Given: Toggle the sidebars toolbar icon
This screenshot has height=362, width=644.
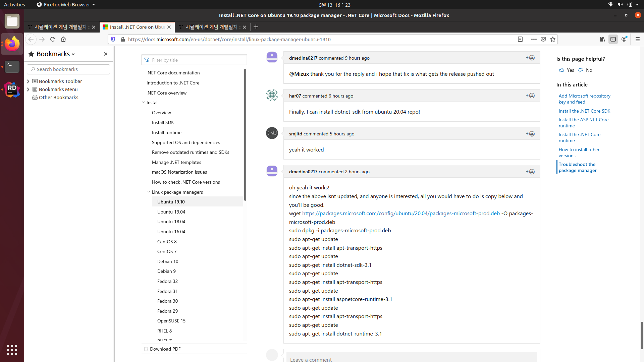Looking at the screenshot, I should click(x=613, y=39).
